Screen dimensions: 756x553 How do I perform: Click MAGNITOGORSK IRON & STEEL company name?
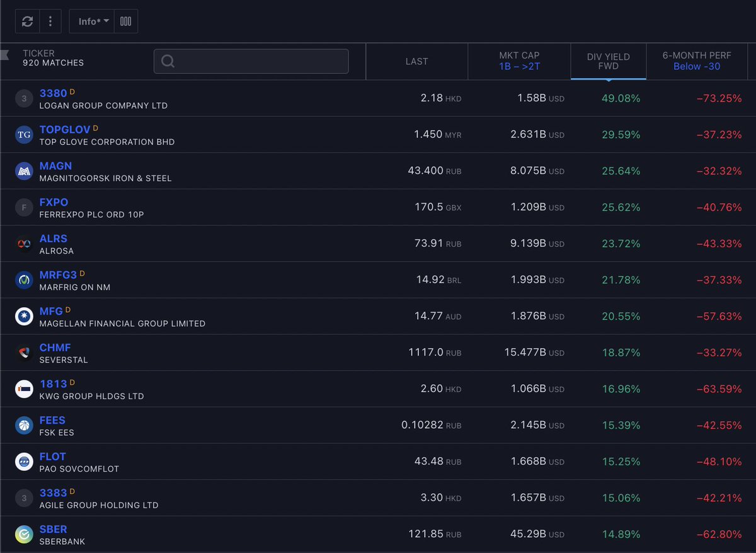105,178
